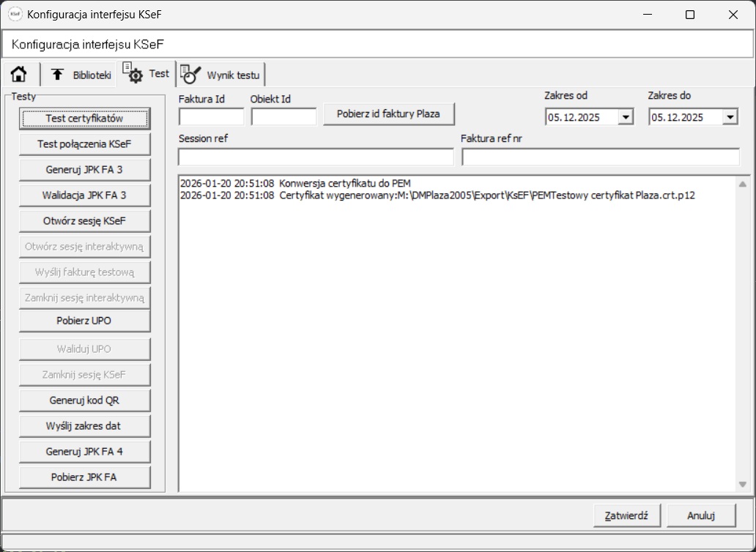Select log line 'Konwersja certyfikatu do PEM'
The image size is (756, 552).
pos(295,183)
